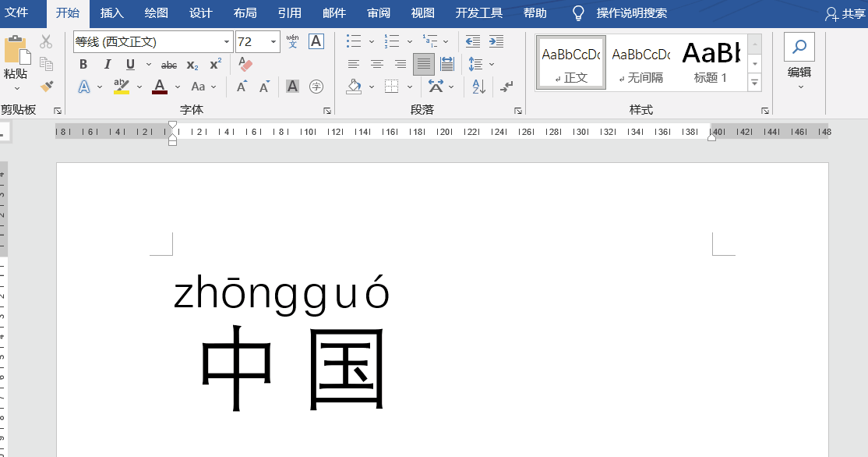Apply character border icon
The image size is (868, 457).
pyautogui.click(x=316, y=41)
